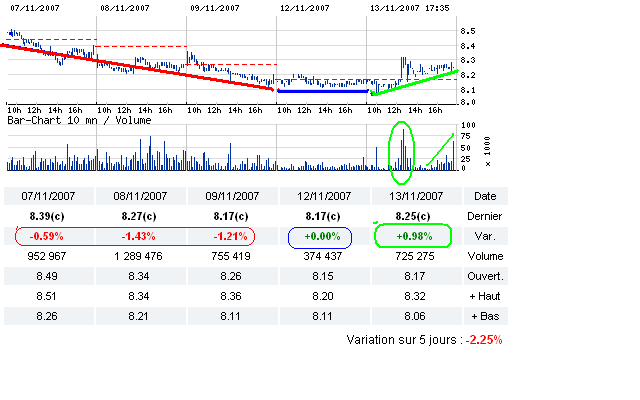Click the 8.5 price axis label

click(468, 31)
